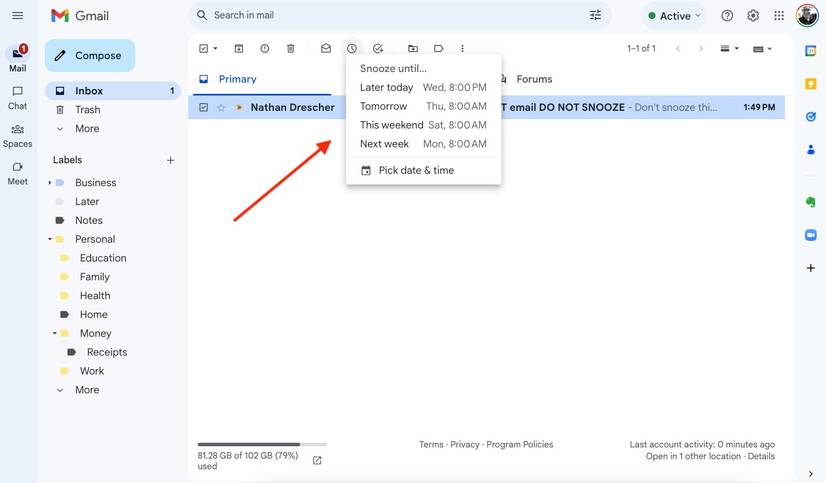Open the Program Policies link

(519, 444)
